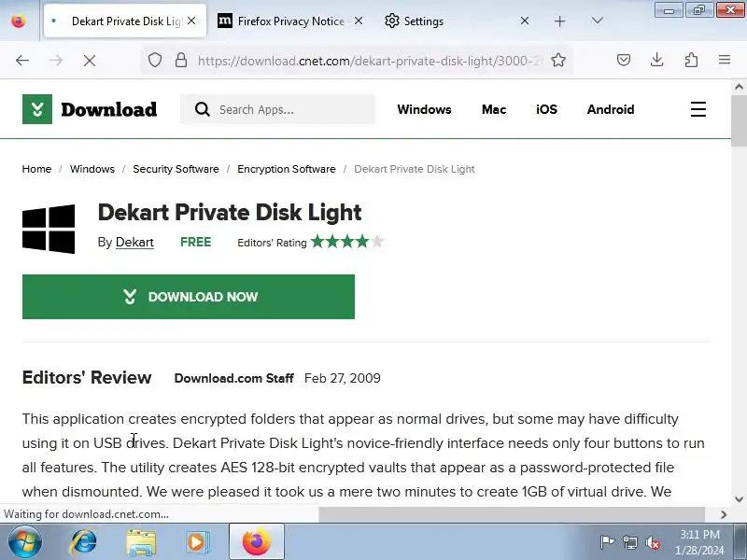Click the DOWNLOAD NOW button

coord(189,297)
